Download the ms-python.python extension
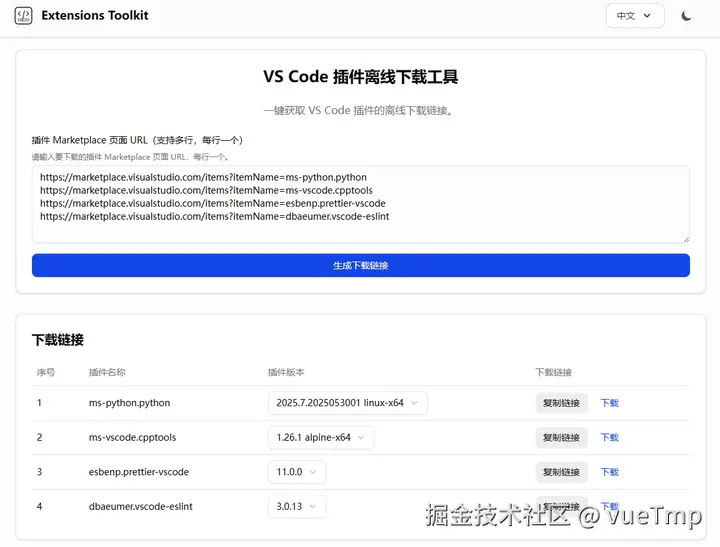The width and height of the screenshot is (720, 547). click(609, 403)
